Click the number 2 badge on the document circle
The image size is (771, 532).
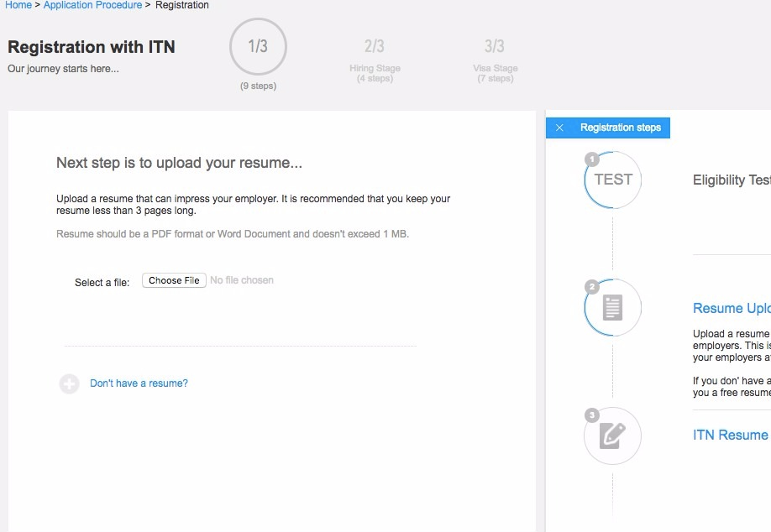pyautogui.click(x=592, y=287)
